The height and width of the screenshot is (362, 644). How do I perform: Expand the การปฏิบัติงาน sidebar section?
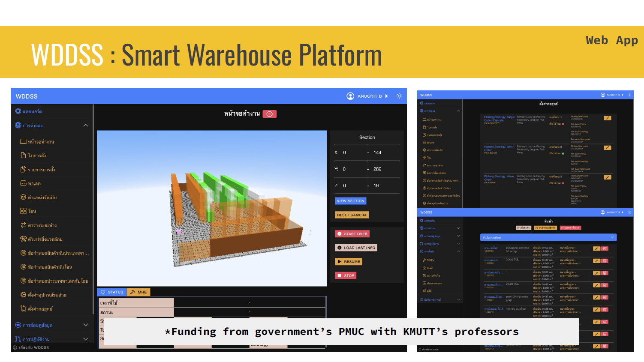86,339
